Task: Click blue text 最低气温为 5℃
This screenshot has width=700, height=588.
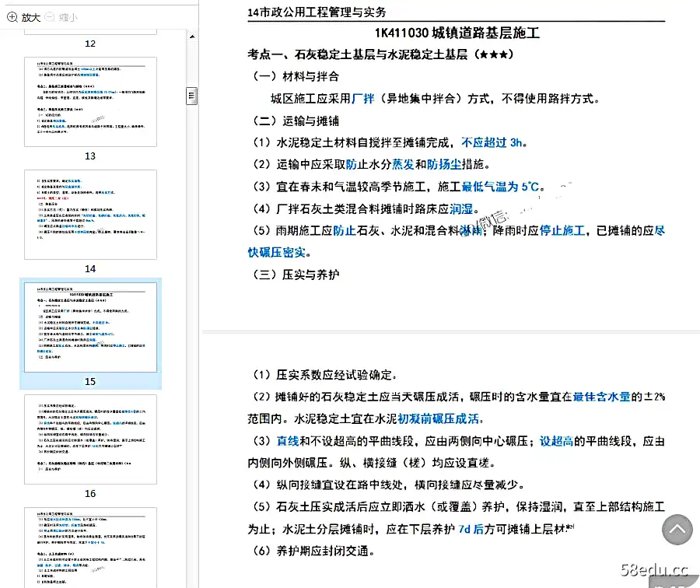Action: 500,187
